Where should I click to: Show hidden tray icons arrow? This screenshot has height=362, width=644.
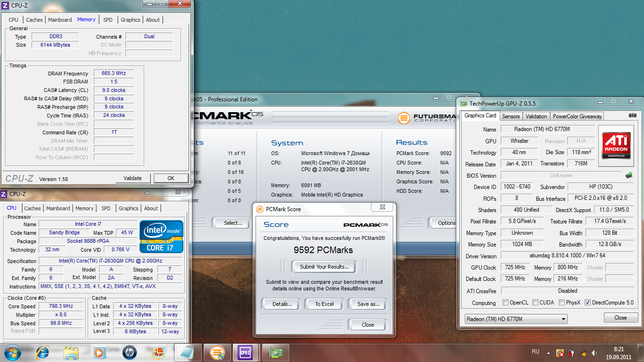click(x=548, y=353)
